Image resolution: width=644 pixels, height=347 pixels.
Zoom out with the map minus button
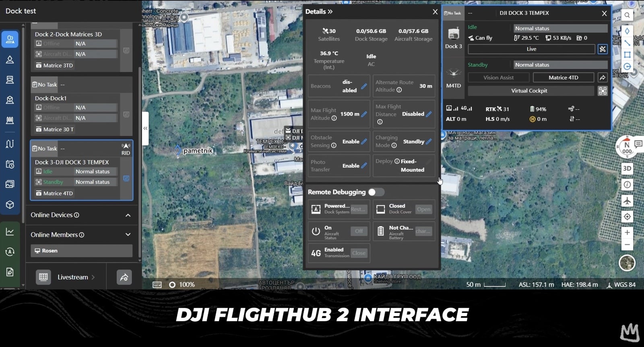click(627, 244)
